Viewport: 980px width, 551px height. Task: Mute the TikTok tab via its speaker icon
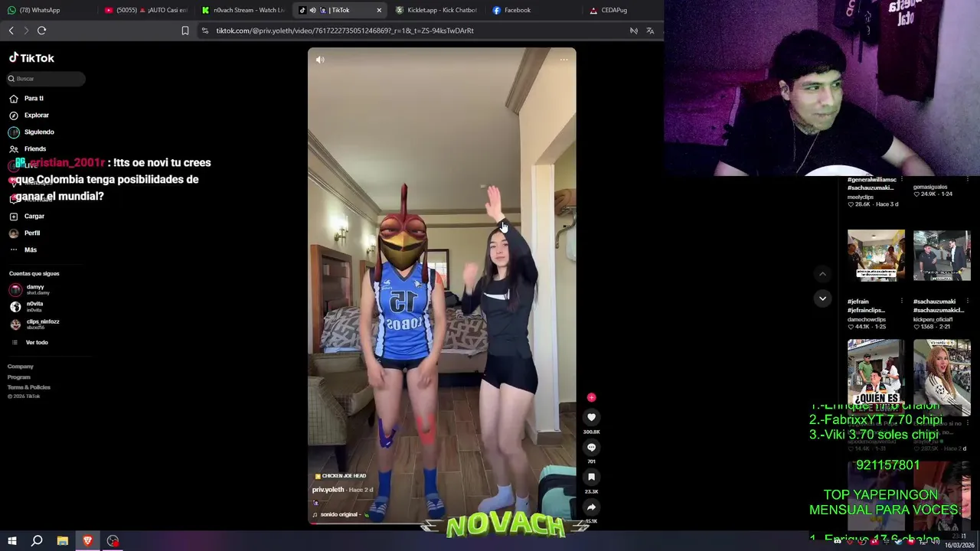pyautogui.click(x=312, y=10)
